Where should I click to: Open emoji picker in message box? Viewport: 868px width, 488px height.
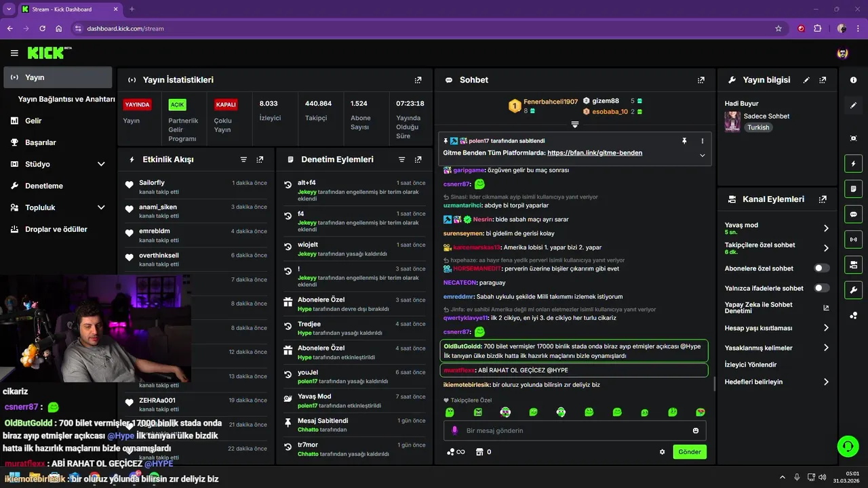[x=696, y=430]
